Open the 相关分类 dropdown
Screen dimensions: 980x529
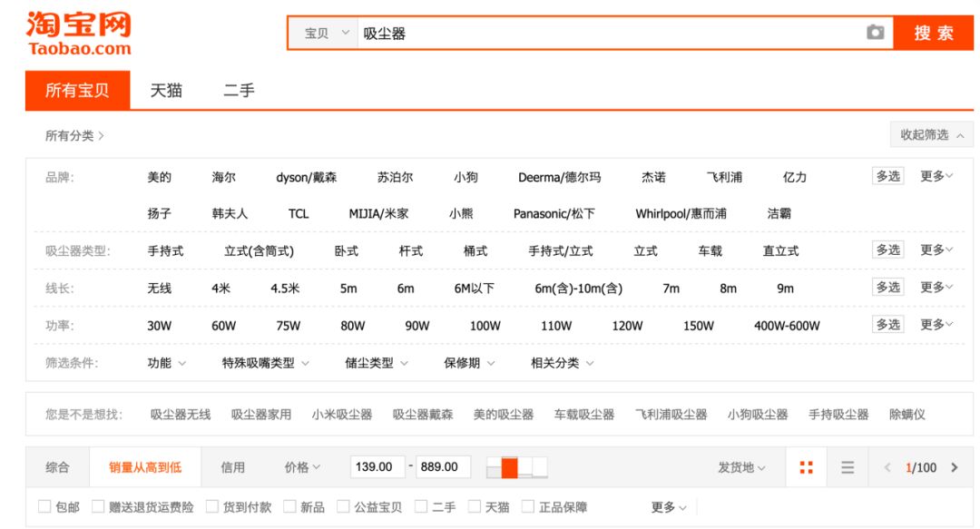(x=562, y=363)
